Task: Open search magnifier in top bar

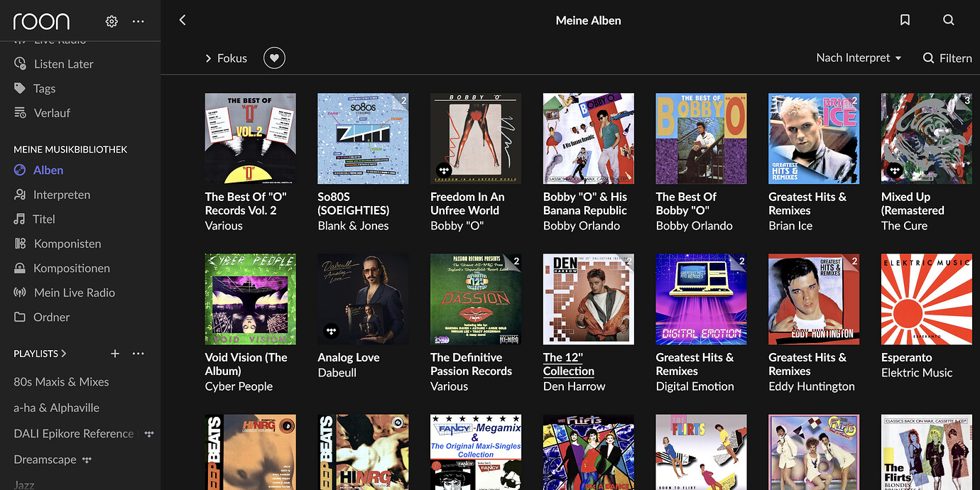Action: coord(949,21)
